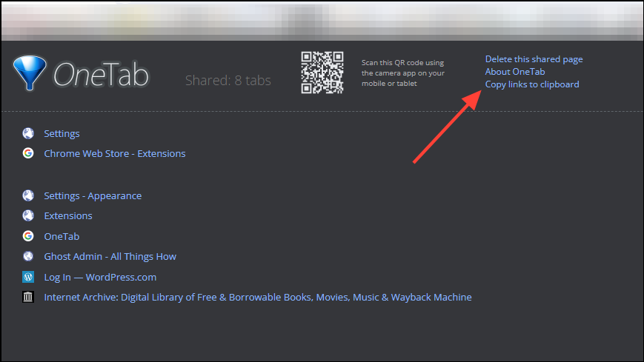The height and width of the screenshot is (362, 644).
Task: Click the globe icon beside Extensions
Action: [28, 215]
